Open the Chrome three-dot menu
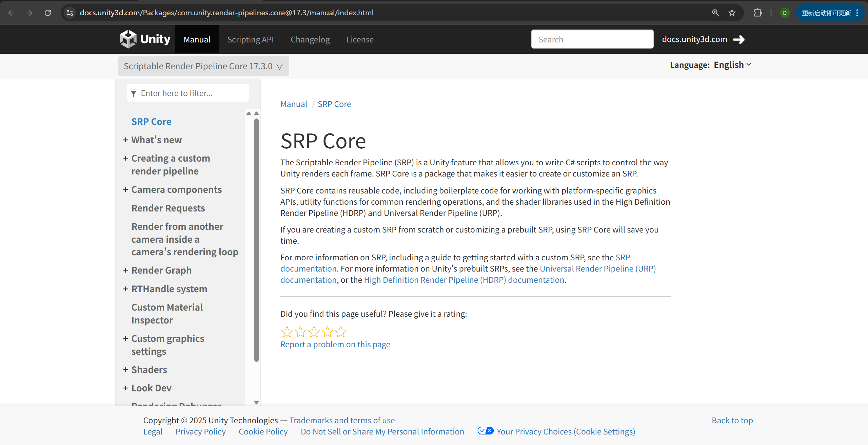The image size is (868, 445). pos(857,13)
